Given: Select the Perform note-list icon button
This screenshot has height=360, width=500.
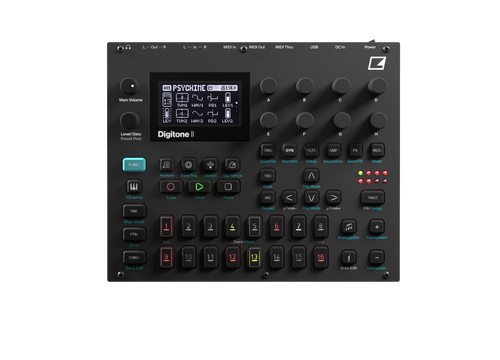Looking at the screenshot, I should point(166,164).
